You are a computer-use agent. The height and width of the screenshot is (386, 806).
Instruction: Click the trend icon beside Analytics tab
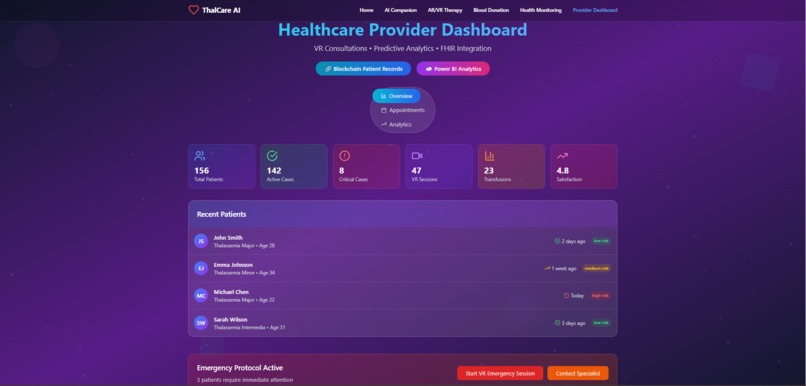coord(383,124)
